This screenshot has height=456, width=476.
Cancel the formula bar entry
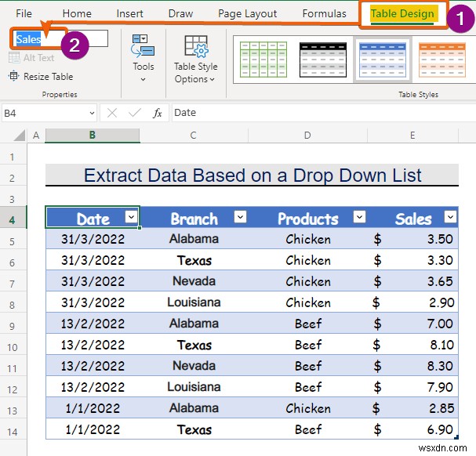coord(112,113)
